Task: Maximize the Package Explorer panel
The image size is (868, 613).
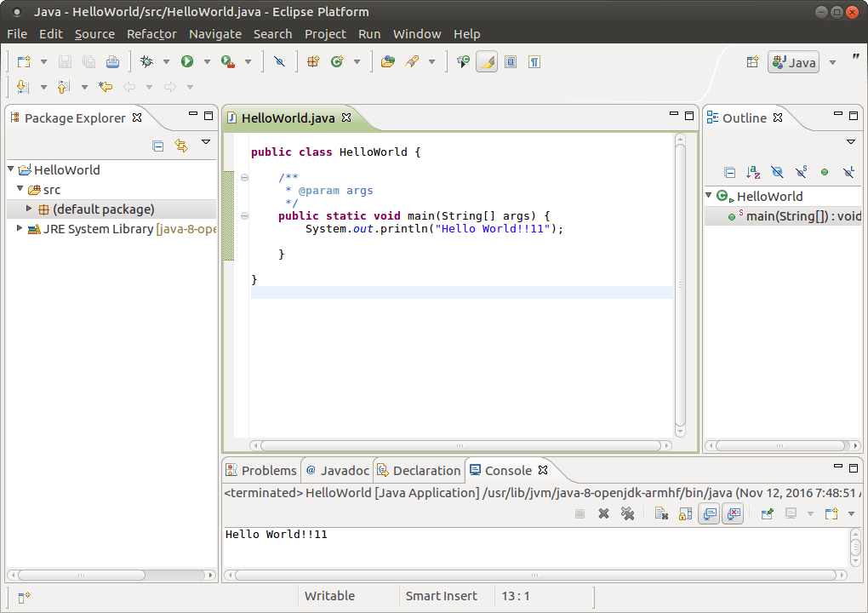Action: [x=208, y=115]
